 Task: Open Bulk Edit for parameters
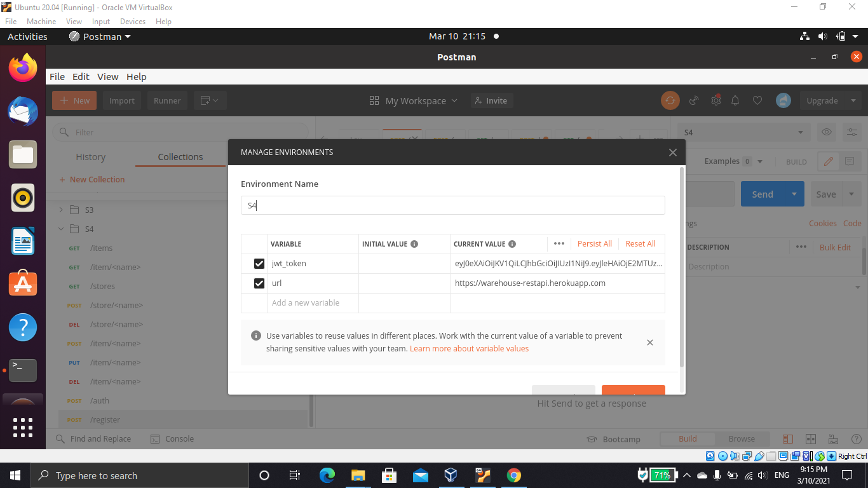835,247
